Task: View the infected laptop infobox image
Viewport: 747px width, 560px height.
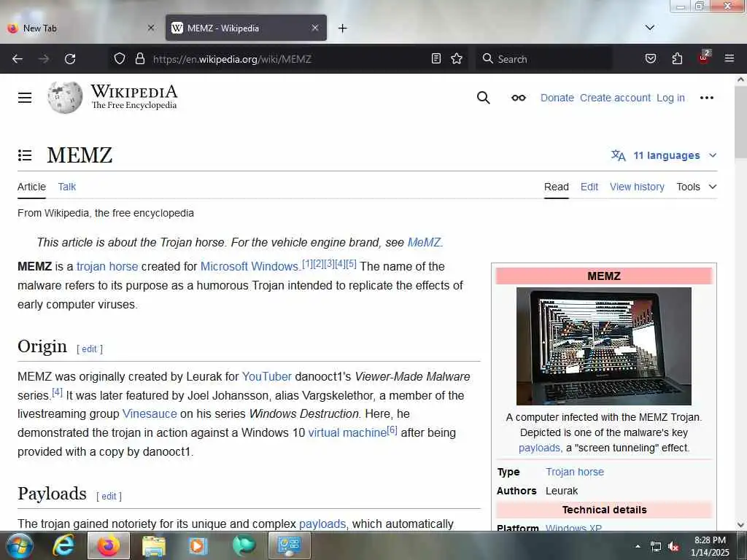Action: pyautogui.click(x=603, y=346)
